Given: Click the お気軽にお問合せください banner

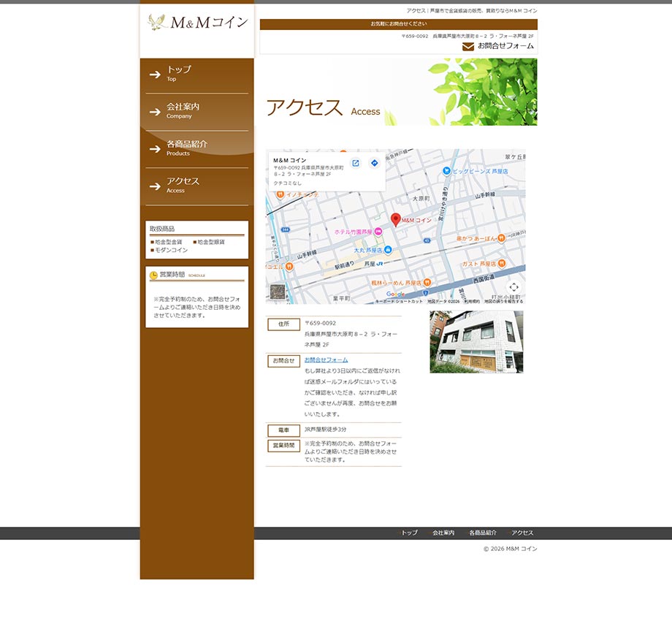Looking at the screenshot, I should pyautogui.click(x=399, y=24).
